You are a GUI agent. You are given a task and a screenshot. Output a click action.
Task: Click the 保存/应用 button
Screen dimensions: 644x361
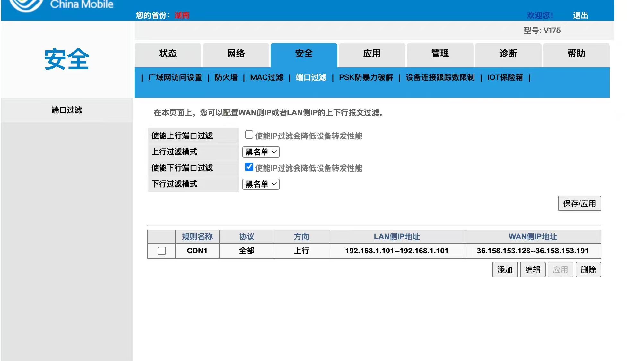tap(579, 203)
